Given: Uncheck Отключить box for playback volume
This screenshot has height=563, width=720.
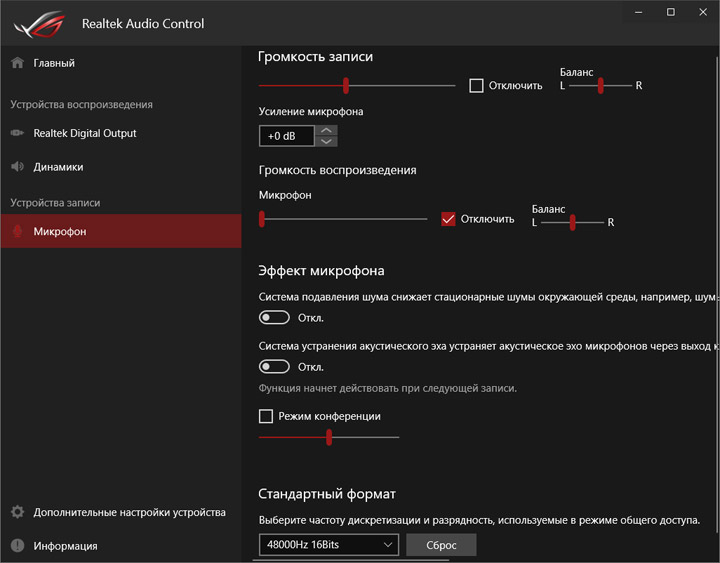Looking at the screenshot, I should coord(448,219).
